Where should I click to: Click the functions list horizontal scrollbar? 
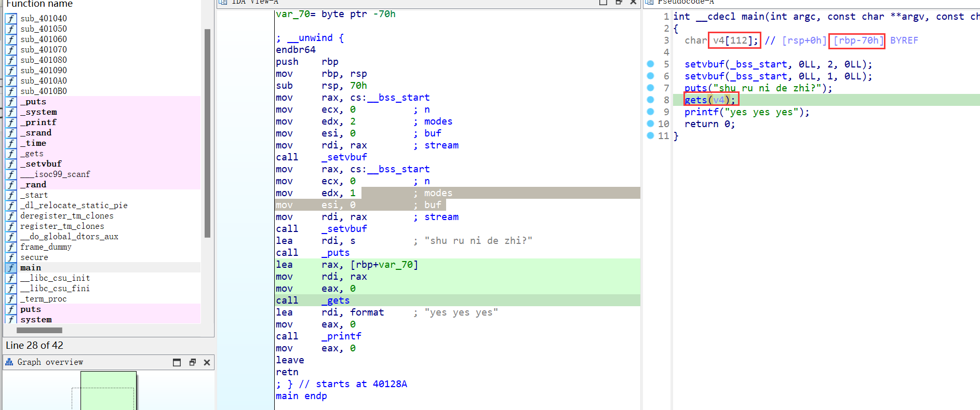[x=39, y=330]
